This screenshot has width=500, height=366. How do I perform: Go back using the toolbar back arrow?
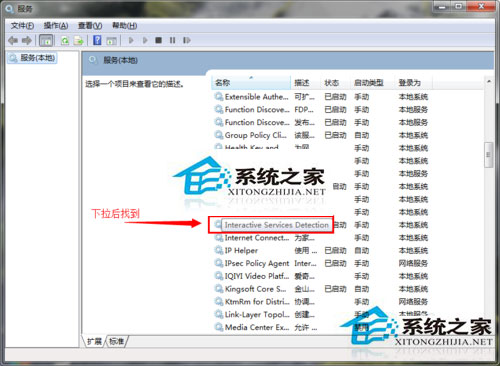(13, 41)
